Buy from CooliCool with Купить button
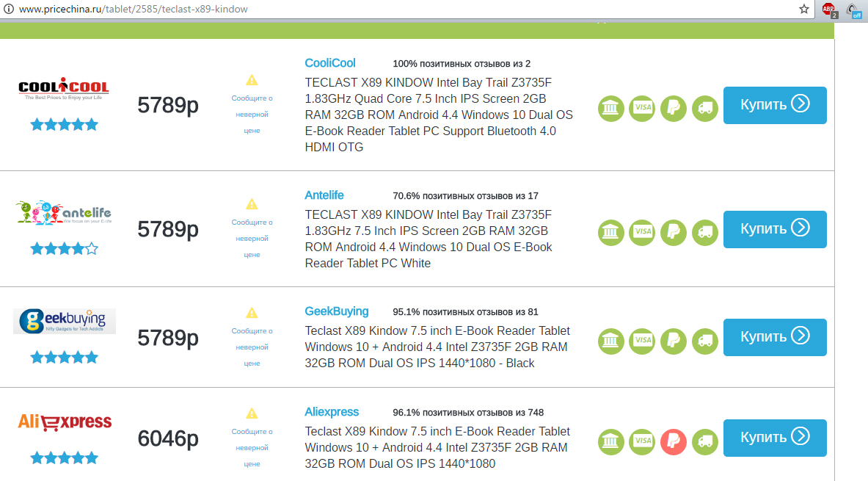 click(775, 105)
